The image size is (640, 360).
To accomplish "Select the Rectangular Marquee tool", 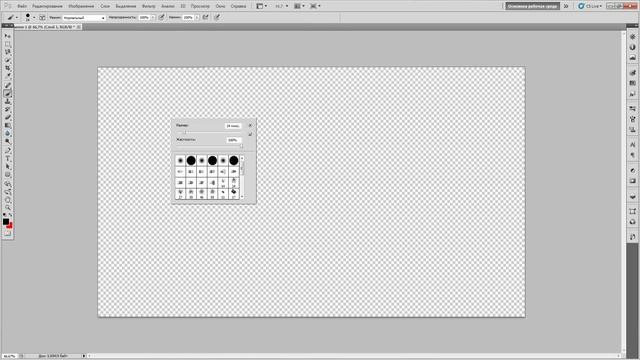I will (x=7, y=44).
